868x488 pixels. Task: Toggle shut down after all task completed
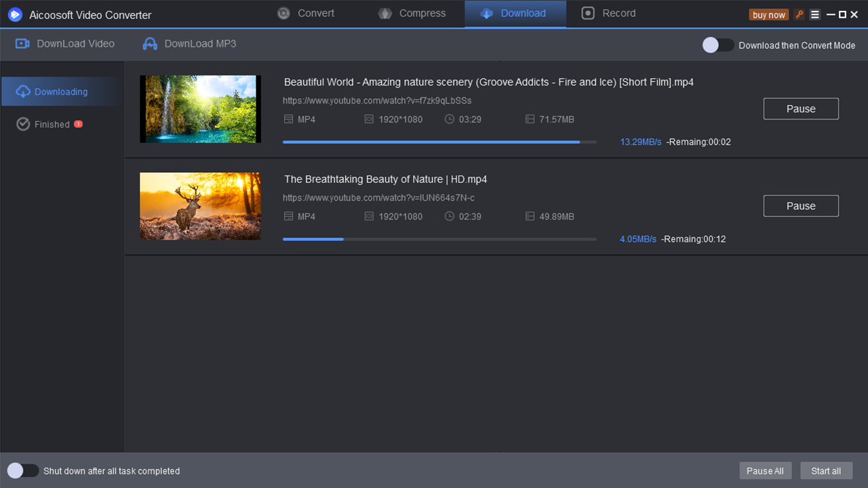(22, 470)
